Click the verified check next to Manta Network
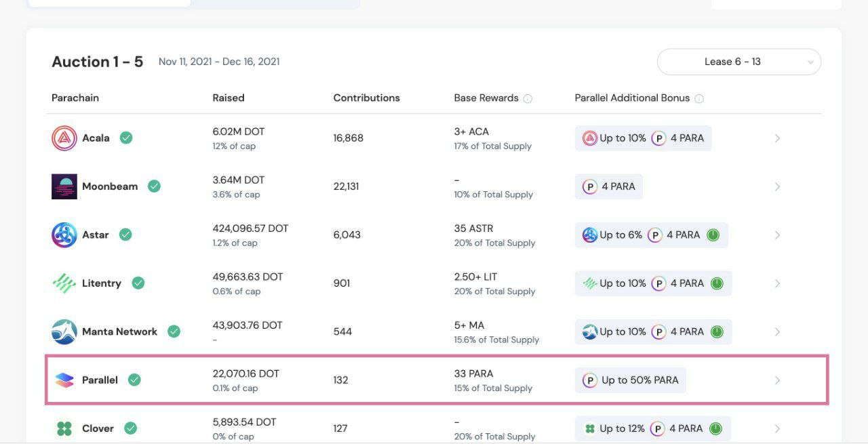868x444 pixels. tap(174, 331)
